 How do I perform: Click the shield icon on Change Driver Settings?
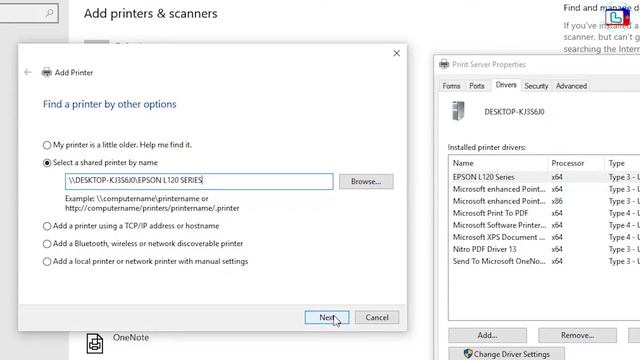coord(468,353)
